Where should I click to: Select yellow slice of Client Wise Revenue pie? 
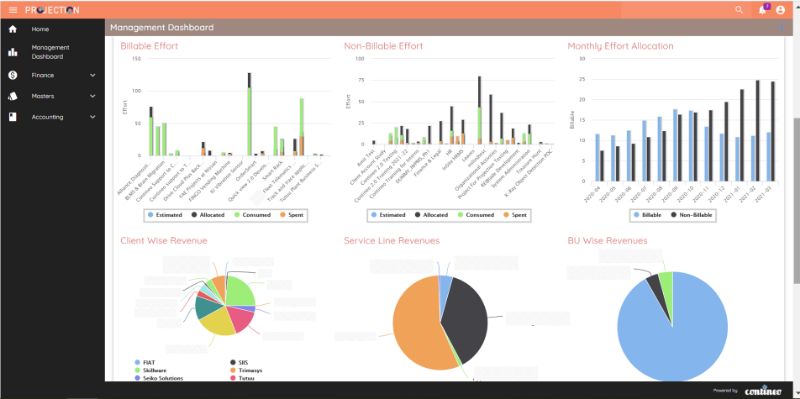(x=217, y=321)
